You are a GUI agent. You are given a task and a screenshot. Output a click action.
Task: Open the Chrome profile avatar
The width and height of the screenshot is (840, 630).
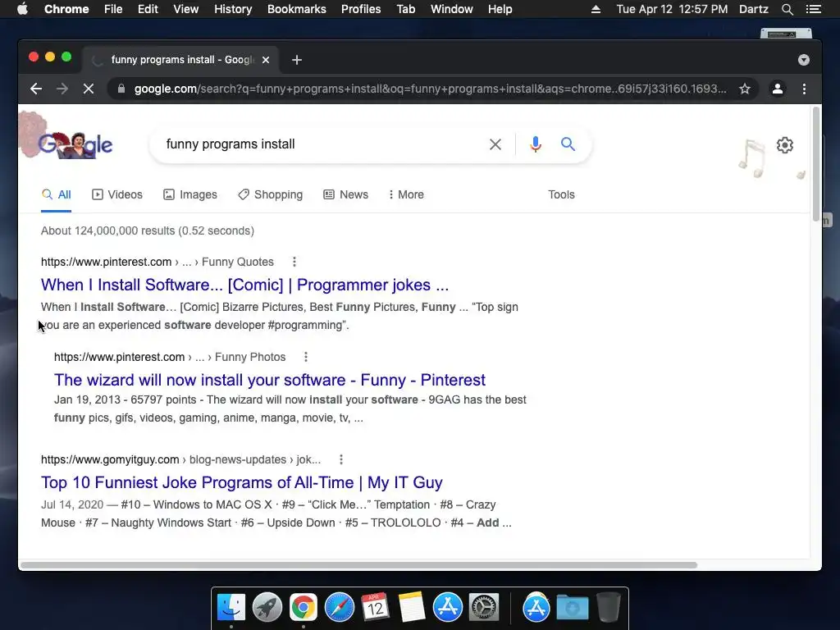pos(778,89)
